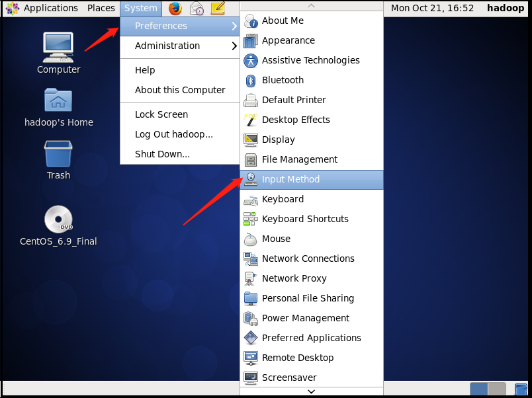Switch to second workspace
The height and width of the screenshot is (398, 532).
point(497,389)
